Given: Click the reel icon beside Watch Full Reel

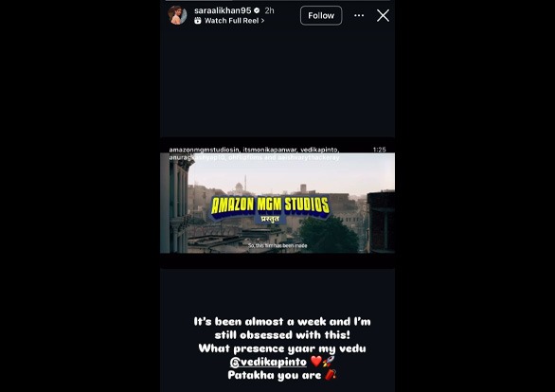Looking at the screenshot, I should click(198, 21).
